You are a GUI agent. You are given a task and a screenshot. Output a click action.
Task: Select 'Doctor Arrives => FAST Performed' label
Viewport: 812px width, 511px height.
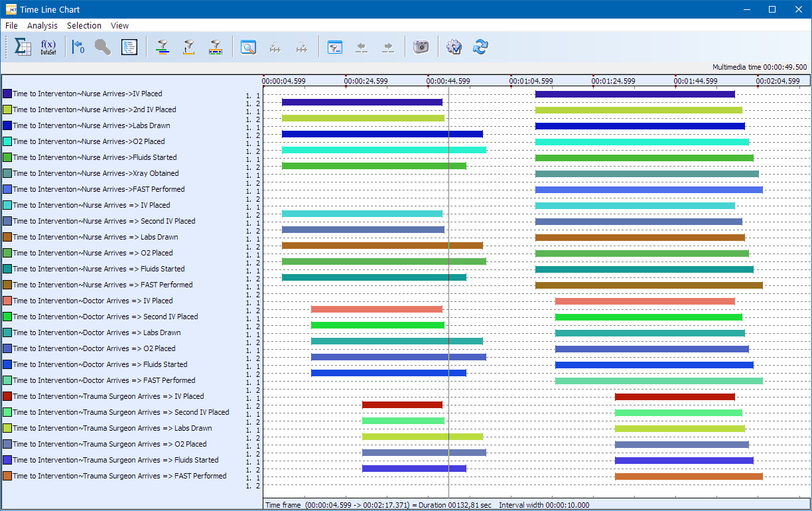coord(104,380)
